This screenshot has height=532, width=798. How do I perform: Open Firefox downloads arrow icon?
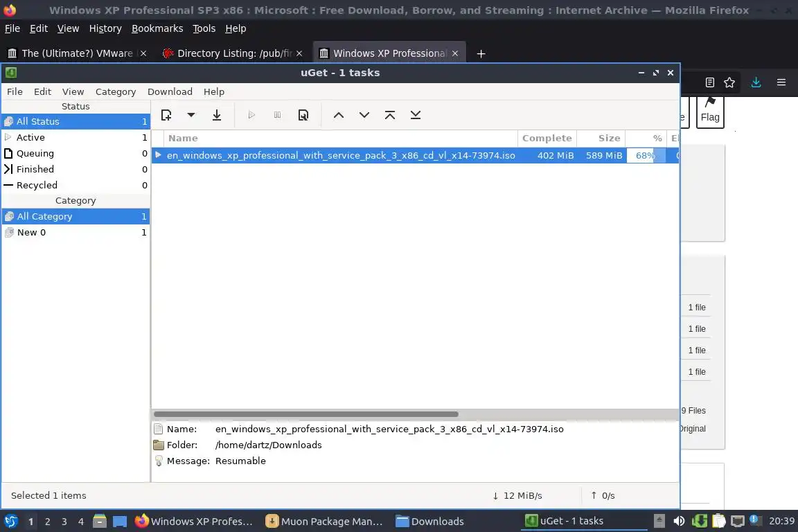(756, 82)
